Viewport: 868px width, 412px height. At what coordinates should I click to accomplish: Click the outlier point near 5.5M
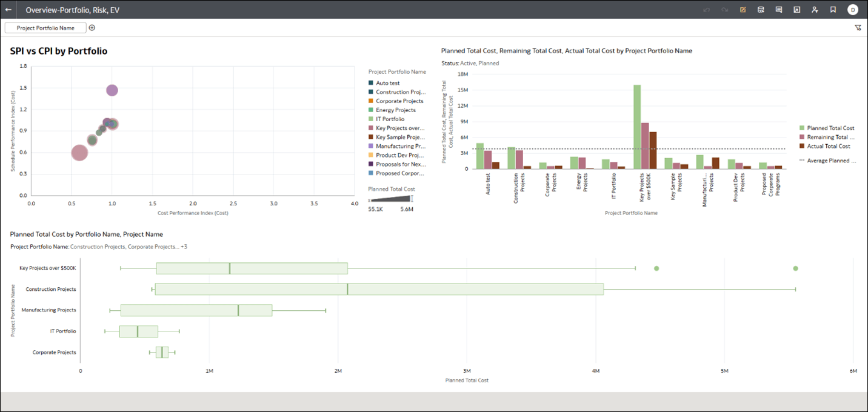pyautogui.click(x=795, y=268)
